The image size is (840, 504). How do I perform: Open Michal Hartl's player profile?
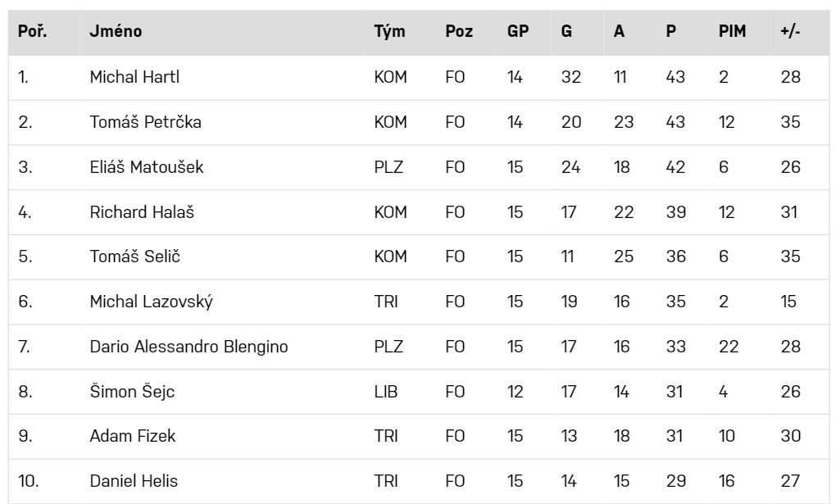(x=134, y=78)
